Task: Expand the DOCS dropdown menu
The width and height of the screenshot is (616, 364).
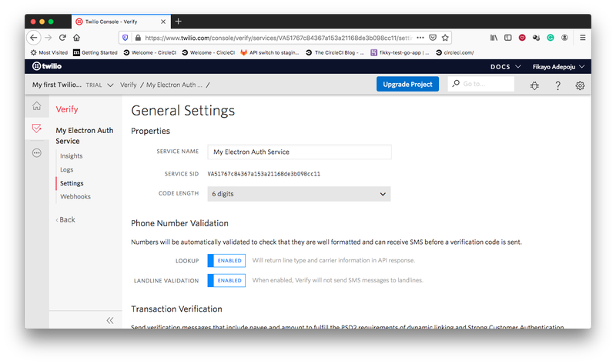Action: coord(506,67)
